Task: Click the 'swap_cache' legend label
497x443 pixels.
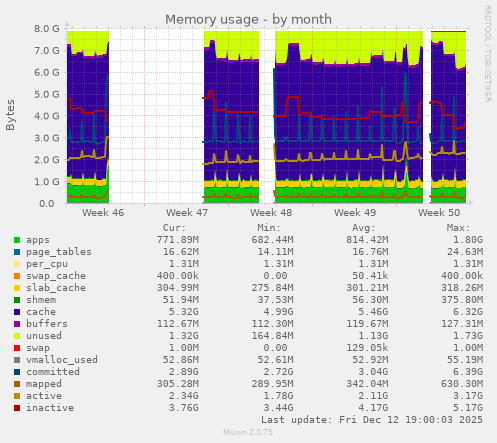Action: tap(56, 276)
